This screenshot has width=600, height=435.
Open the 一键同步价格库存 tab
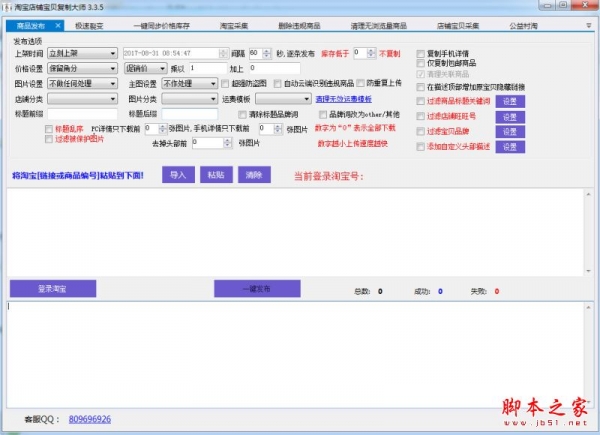click(x=161, y=26)
